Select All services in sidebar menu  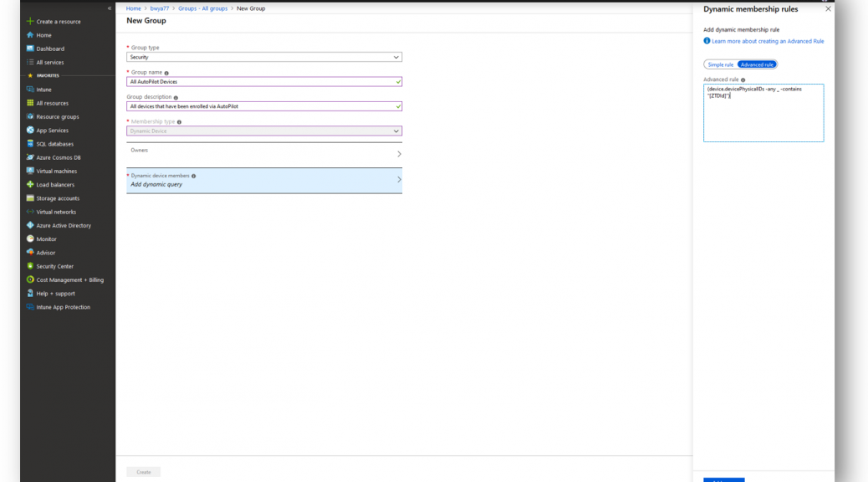[50, 62]
